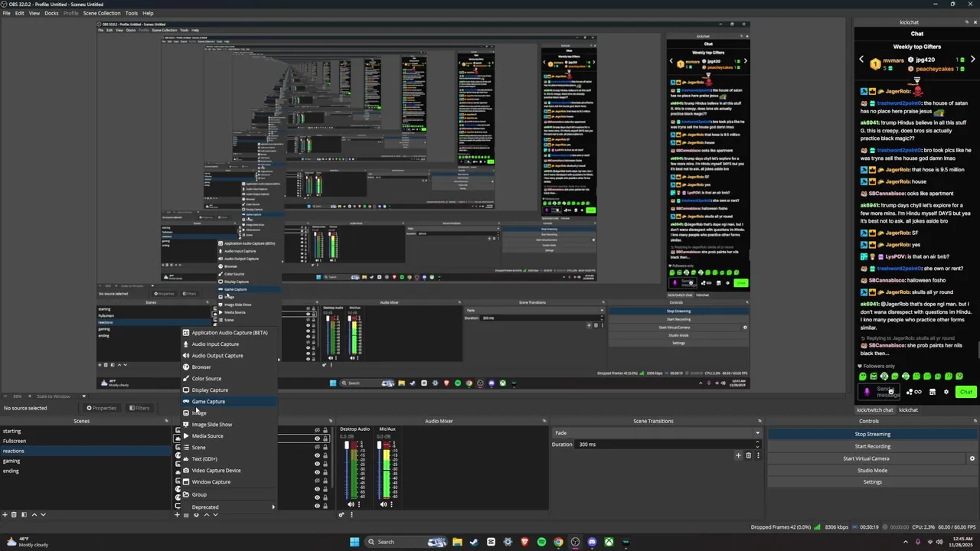Viewport: 980px width, 551px height.
Task: Toggle Studio Mode
Action: 872,470
